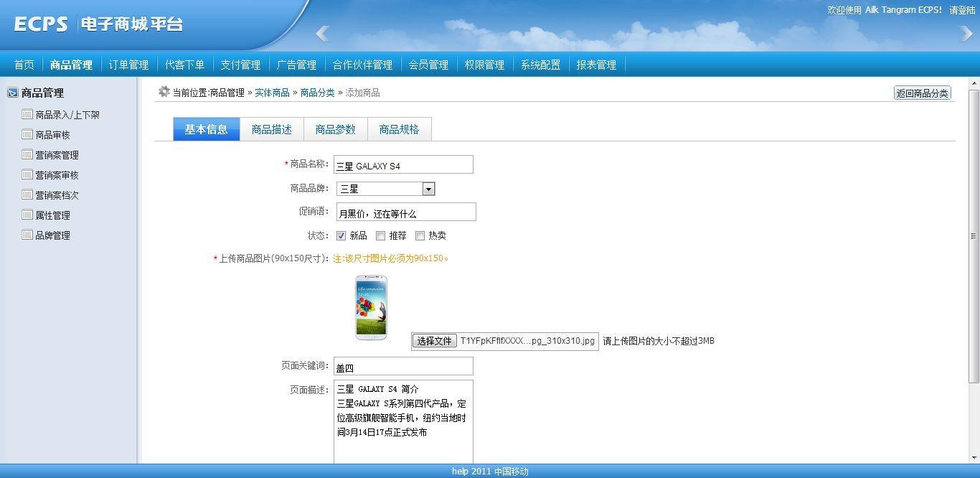The width and height of the screenshot is (980, 478).
Task: Click the icon next to 商品录入/上下架
Action: click(27, 114)
